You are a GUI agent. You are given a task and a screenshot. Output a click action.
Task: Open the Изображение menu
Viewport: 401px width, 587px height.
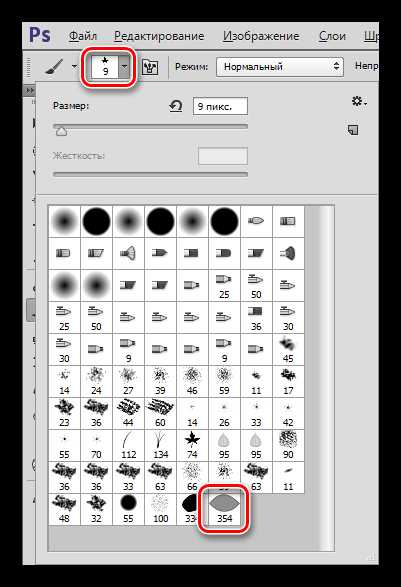[x=261, y=36]
